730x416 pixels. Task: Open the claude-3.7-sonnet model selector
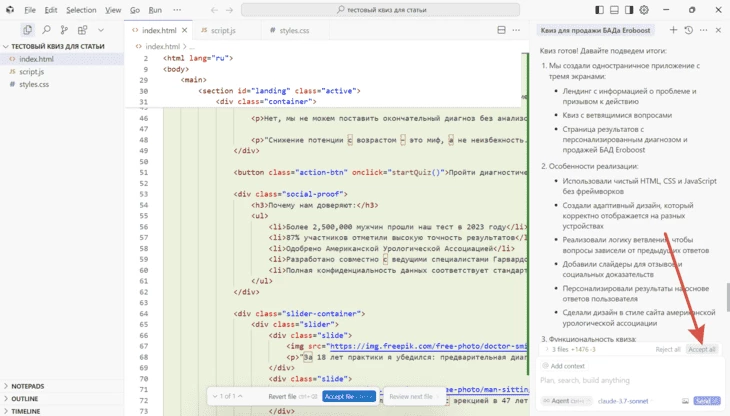click(623, 401)
